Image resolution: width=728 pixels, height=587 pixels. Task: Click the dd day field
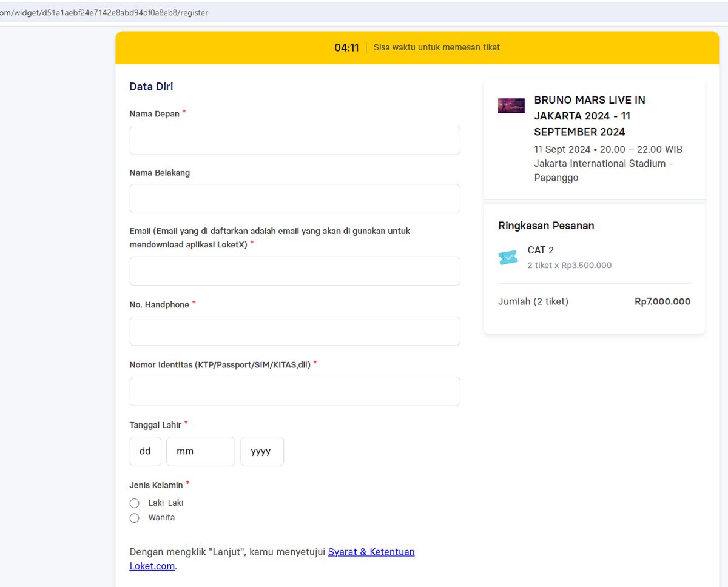[146, 451]
